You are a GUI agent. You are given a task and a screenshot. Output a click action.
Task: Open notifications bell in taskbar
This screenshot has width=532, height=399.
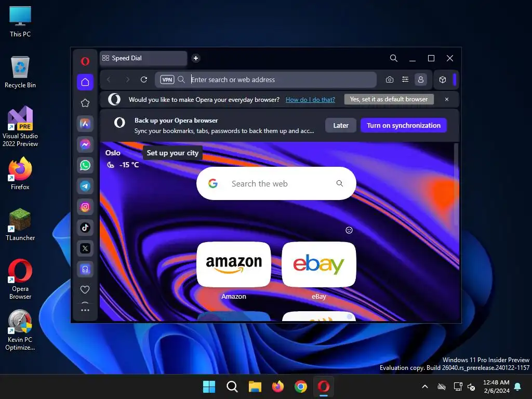518,387
